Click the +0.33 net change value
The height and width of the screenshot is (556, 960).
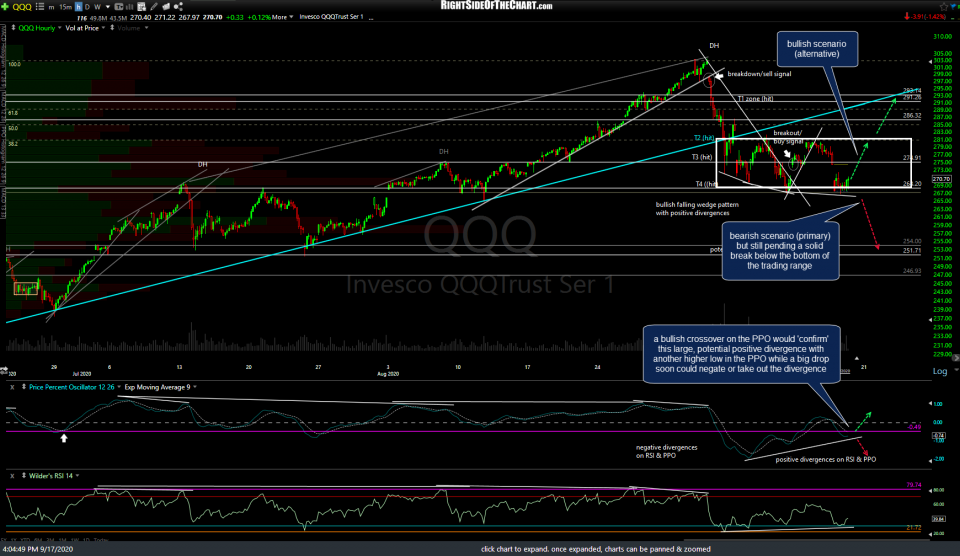234,17
